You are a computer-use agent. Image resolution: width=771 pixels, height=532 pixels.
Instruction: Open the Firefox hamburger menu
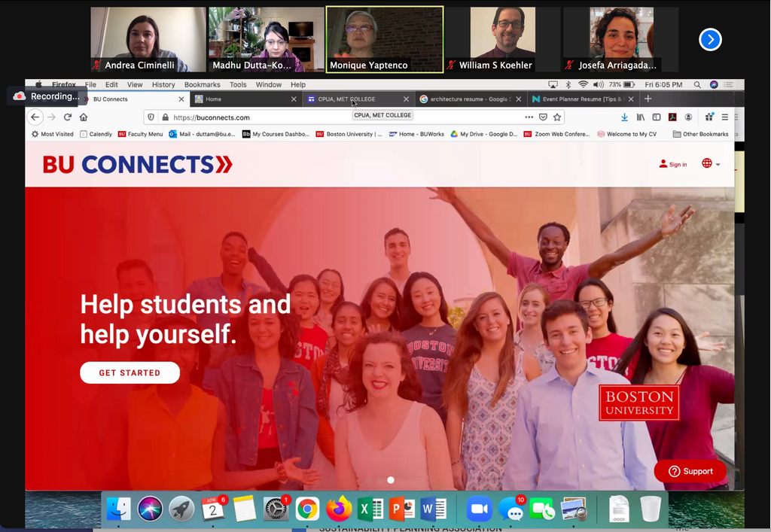pos(725,117)
